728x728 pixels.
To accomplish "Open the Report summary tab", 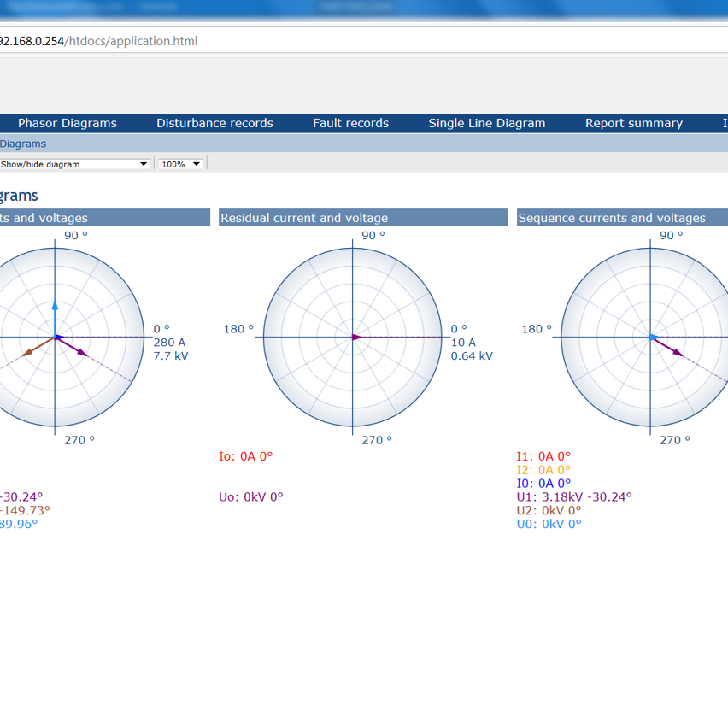I will [634, 123].
